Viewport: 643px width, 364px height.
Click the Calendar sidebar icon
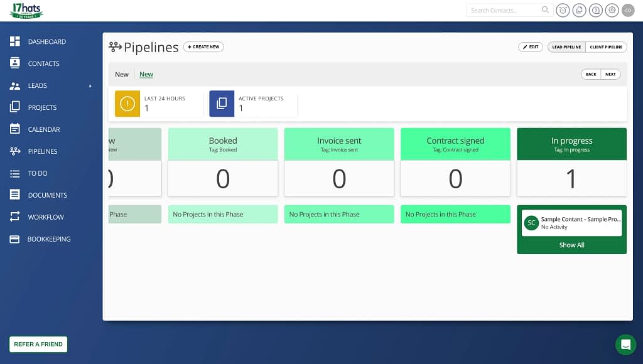click(x=15, y=129)
